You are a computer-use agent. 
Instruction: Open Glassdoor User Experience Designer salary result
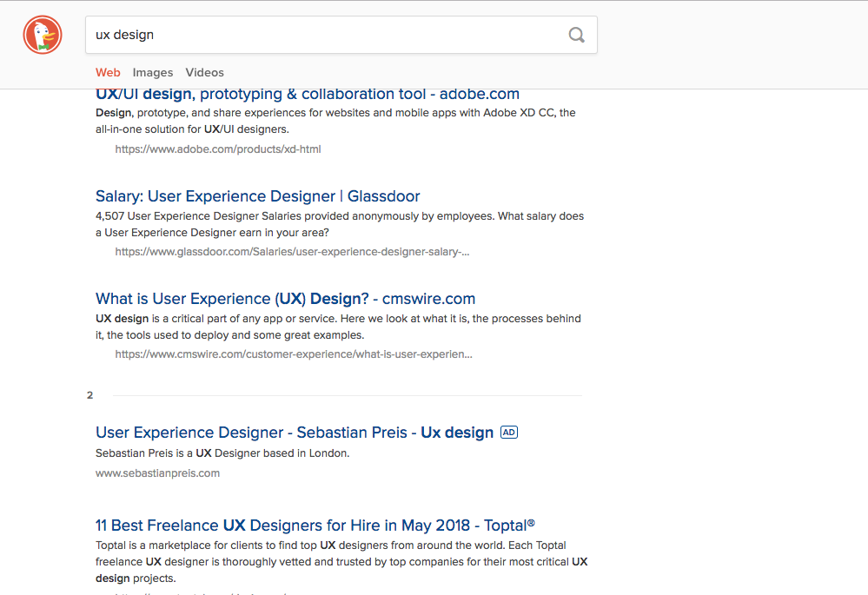pyautogui.click(x=258, y=196)
